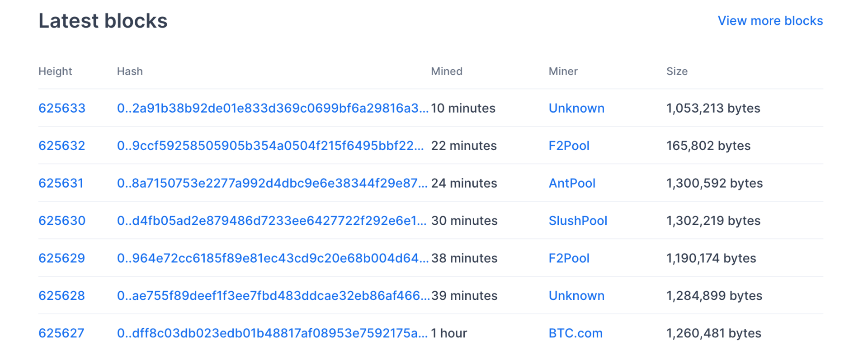
Task: Click block height 625631
Action: coord(61,183)
